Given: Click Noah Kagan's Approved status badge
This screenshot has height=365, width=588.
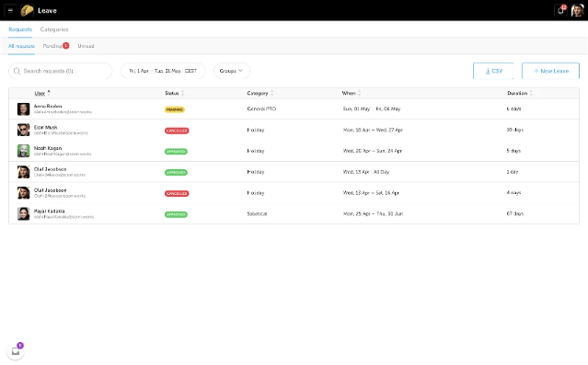Looking at the screenshot, I should (176, 152).
